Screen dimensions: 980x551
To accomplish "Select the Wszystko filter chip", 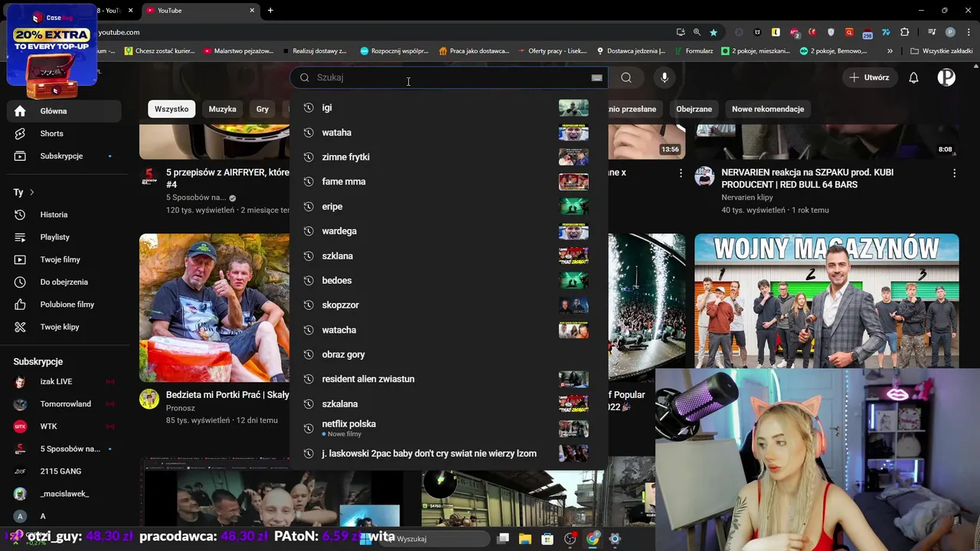I will (171, 109).
